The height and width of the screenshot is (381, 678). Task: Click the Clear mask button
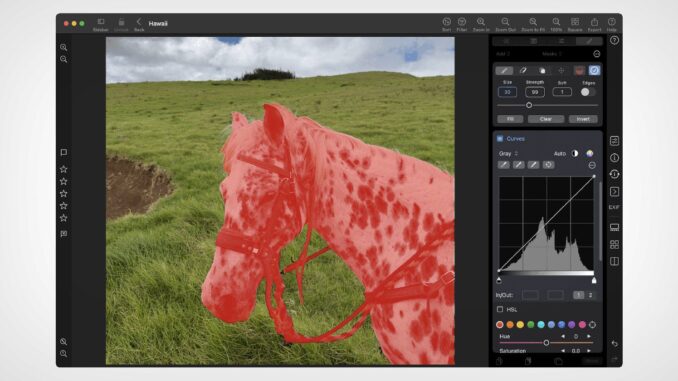click(x=546, y=119)
